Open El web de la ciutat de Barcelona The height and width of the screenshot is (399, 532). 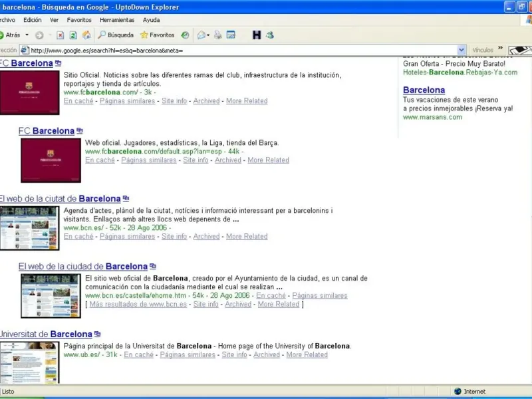click(x=60, y=199)
